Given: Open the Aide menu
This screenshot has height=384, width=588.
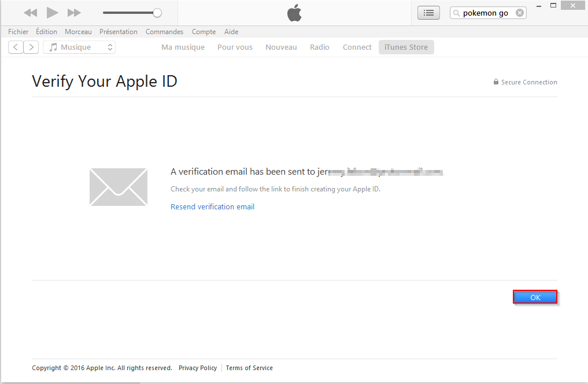Looking at the screenshot, I should click(231, 32).
